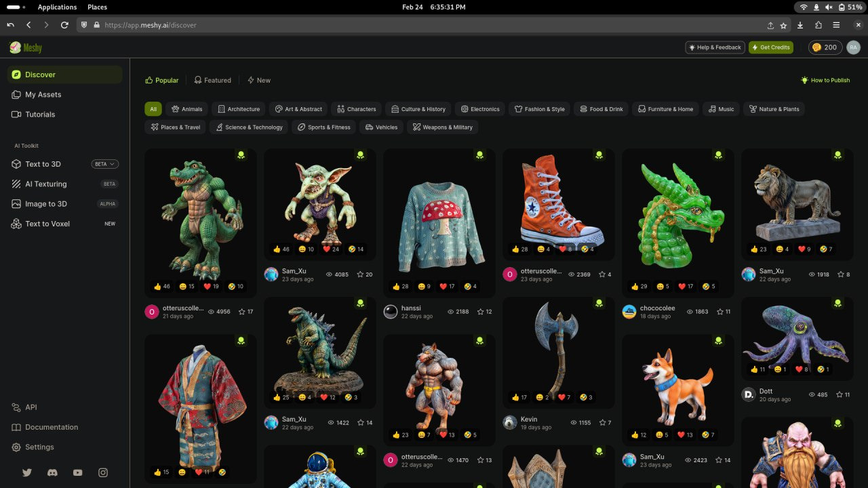Favorite the lion statue with its star
This screenshot has height=488, width=868.
click(x=839, y=274)
